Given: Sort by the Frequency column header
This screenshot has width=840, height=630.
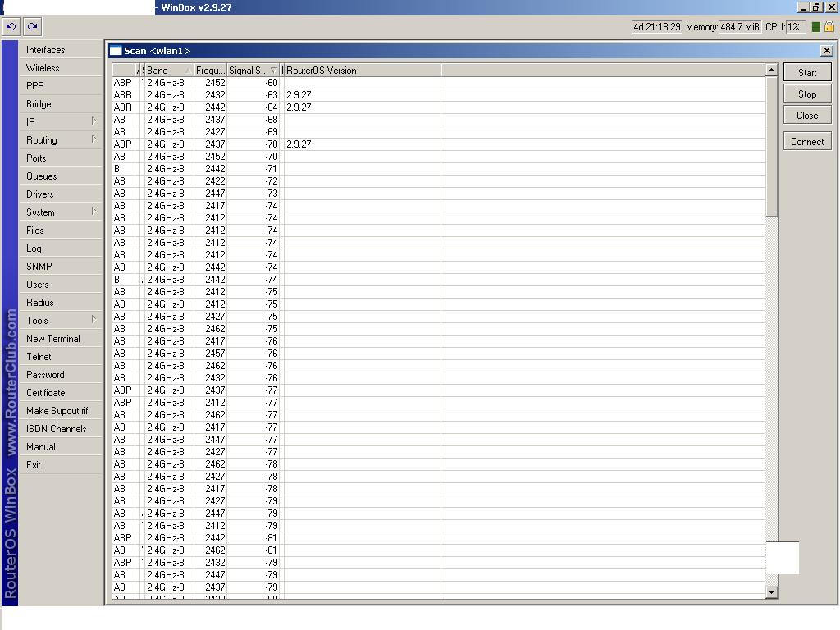Looking at the screenshot, I should pos(210,71).
